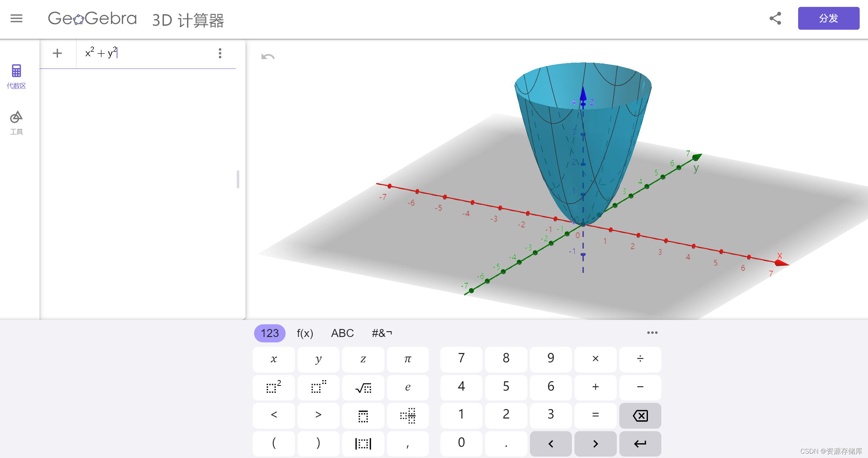Insert absolute value template

tap(363, 444)
